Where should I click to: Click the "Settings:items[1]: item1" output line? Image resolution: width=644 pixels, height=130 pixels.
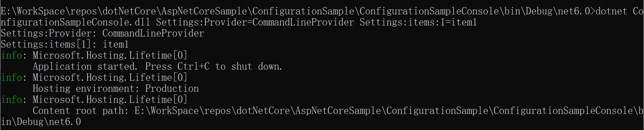coord(65,44)
